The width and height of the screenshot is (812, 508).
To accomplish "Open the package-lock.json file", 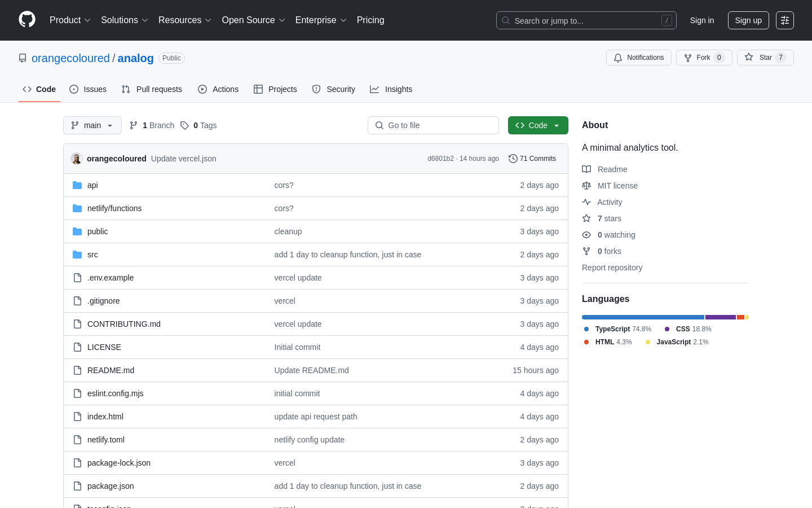I will point(119,463).
